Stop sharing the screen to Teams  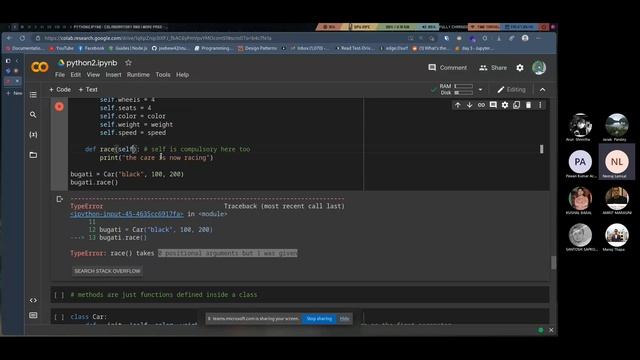pyautogui.click(x=319, y=319)
